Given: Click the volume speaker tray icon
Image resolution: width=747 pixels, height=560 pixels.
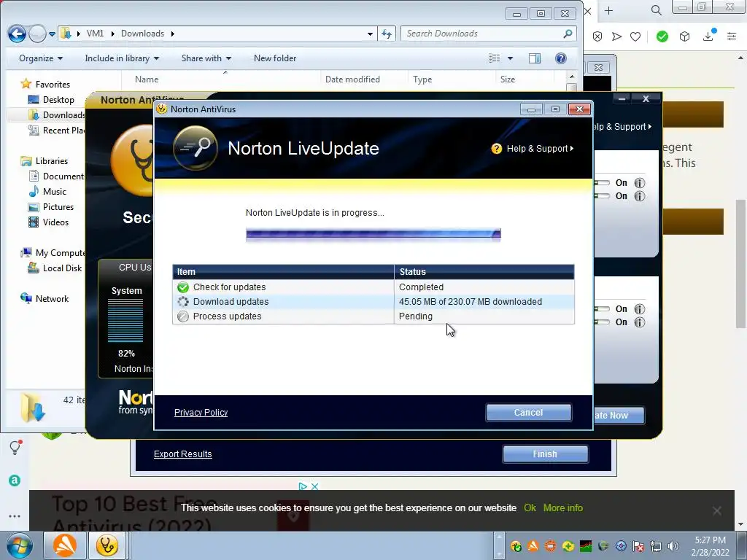Looking at the screenshot, I should click(673, 546).
